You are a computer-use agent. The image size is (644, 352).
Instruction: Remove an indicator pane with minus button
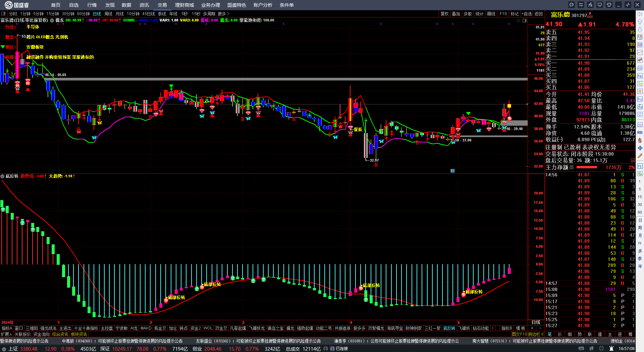(540, 328)
